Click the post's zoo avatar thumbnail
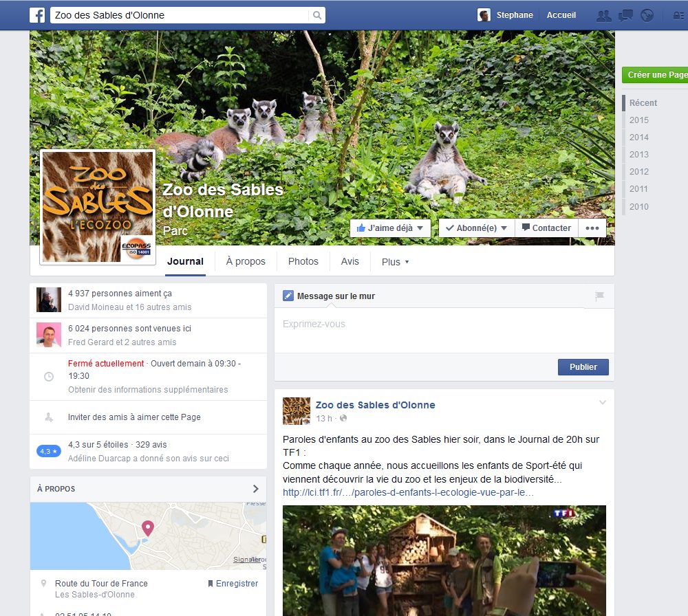Image resolution: width=688 pixels, height=616 pixels. pyautogui.click(x=296, y=411)
